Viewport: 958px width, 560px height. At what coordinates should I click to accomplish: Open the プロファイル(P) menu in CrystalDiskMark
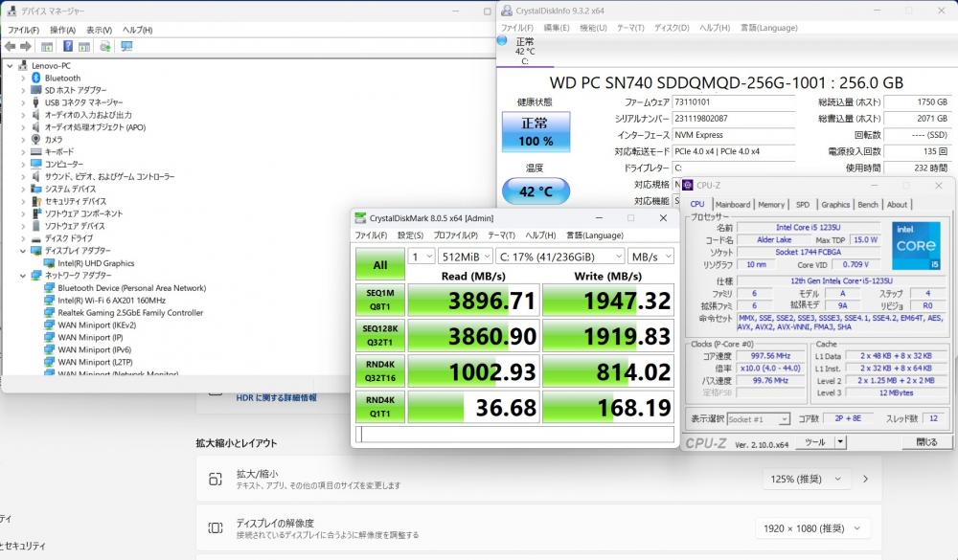tap(456, 235)
